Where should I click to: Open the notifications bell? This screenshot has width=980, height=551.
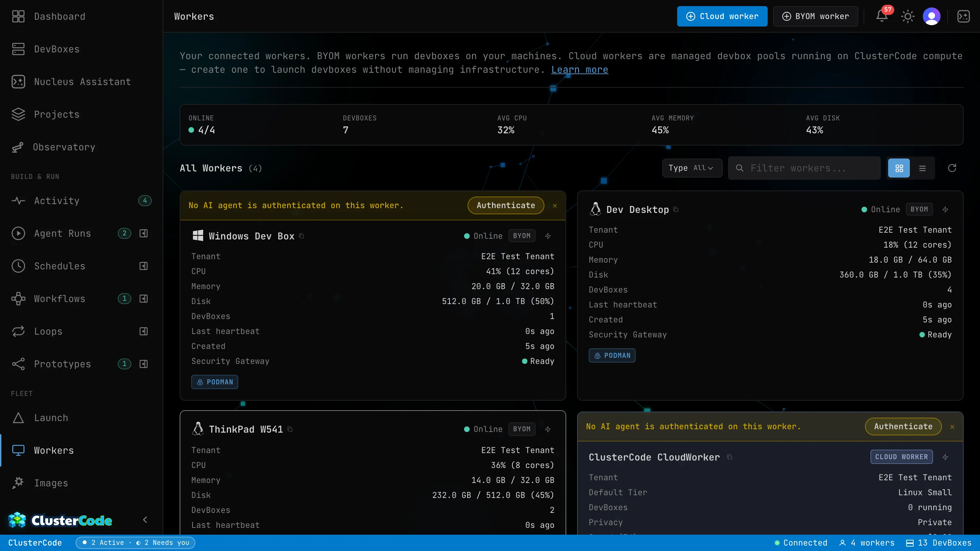pyautogui.click(x=882, y=16)
